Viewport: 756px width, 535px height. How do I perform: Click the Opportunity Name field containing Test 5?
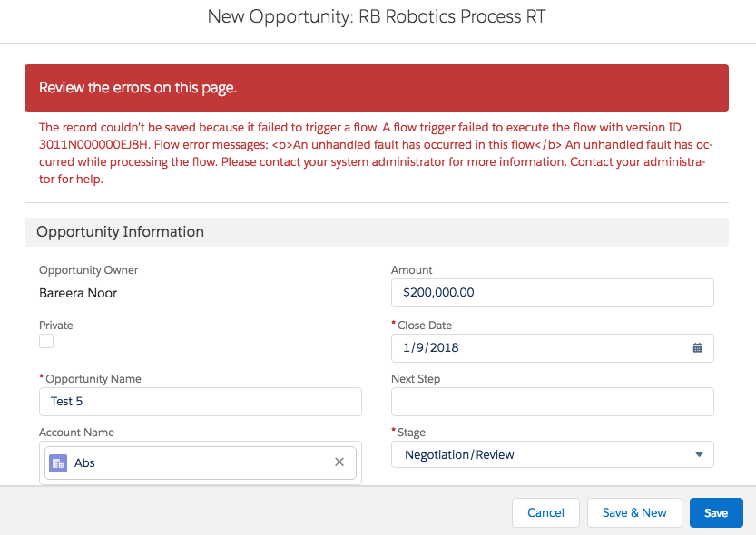[200, 402]
